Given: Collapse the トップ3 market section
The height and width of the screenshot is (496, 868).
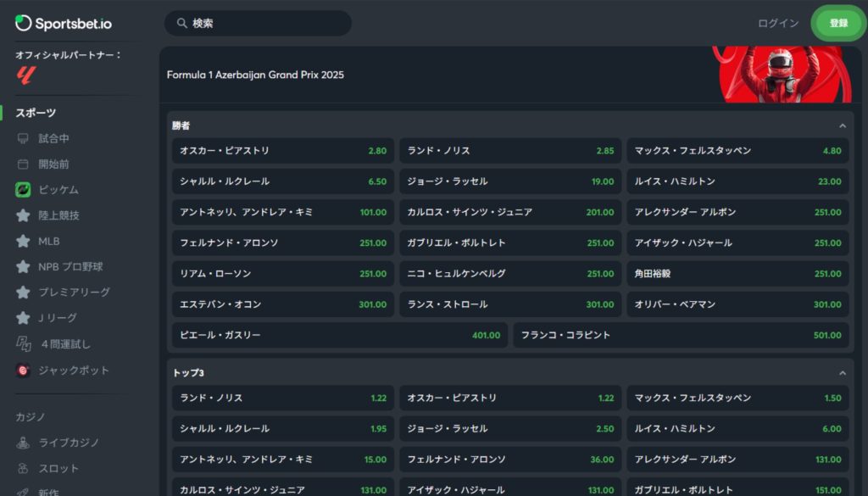Looking at the screenshot, I should coord(843,373).
